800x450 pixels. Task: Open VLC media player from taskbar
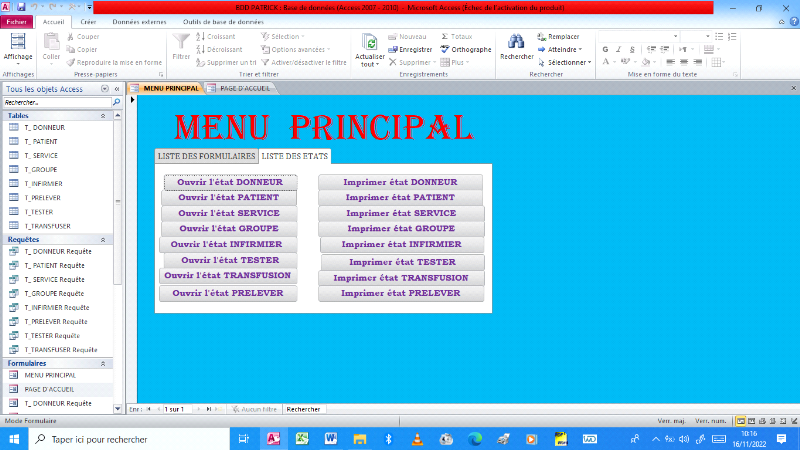coord(417,439)
